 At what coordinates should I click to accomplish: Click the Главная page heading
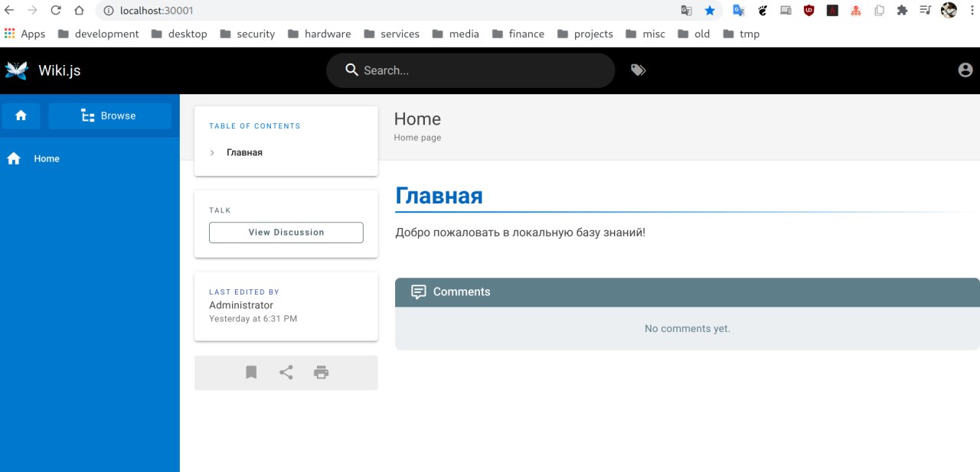pyautogui.click(x=439, y=196)
